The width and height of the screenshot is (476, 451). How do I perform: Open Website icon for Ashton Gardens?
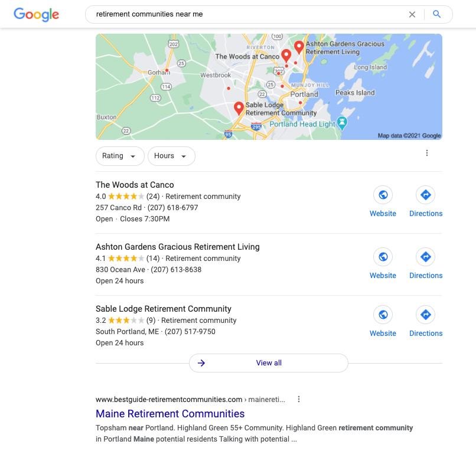point(383,257)
